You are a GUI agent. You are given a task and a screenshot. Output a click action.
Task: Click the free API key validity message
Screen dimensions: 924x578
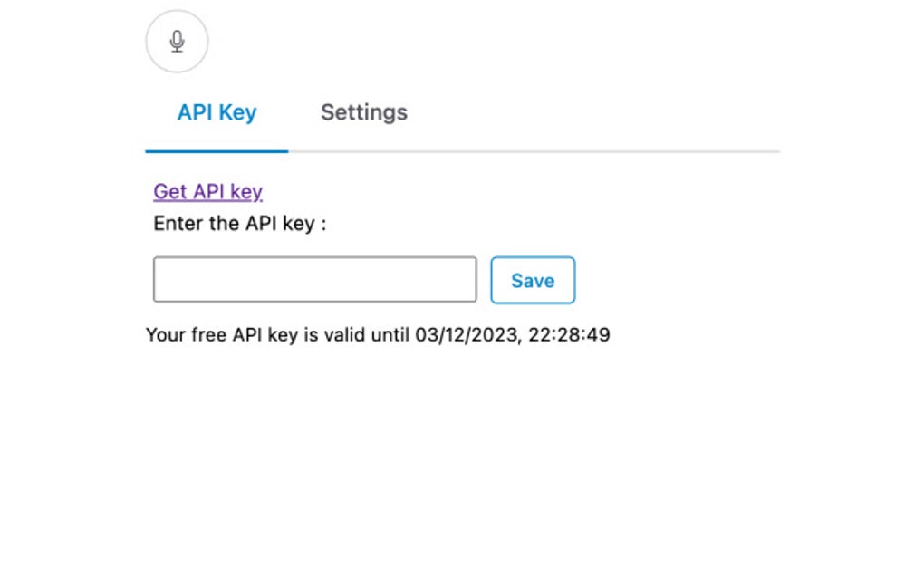(377, 334)
